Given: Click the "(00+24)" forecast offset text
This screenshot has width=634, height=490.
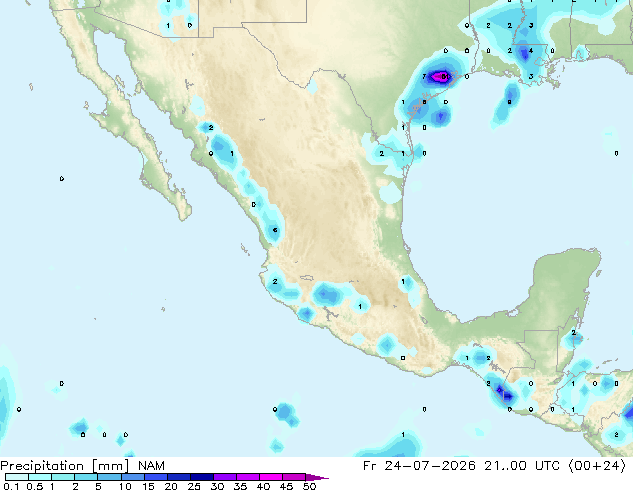Looking at the screenshot, I should point(597,466).
